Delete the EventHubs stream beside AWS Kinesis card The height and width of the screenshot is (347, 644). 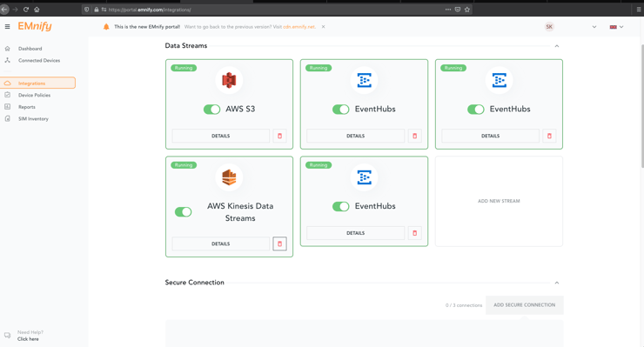(414, 233)
